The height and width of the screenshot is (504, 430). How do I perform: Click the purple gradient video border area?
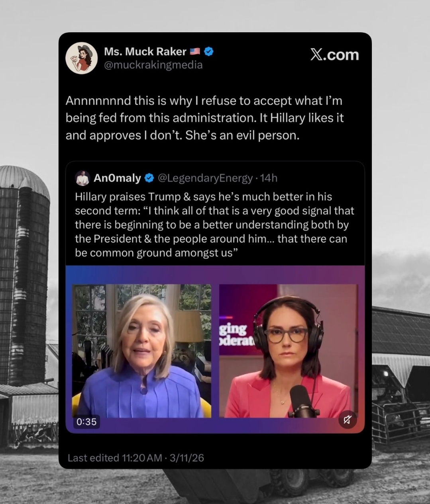tap(215, 275)
